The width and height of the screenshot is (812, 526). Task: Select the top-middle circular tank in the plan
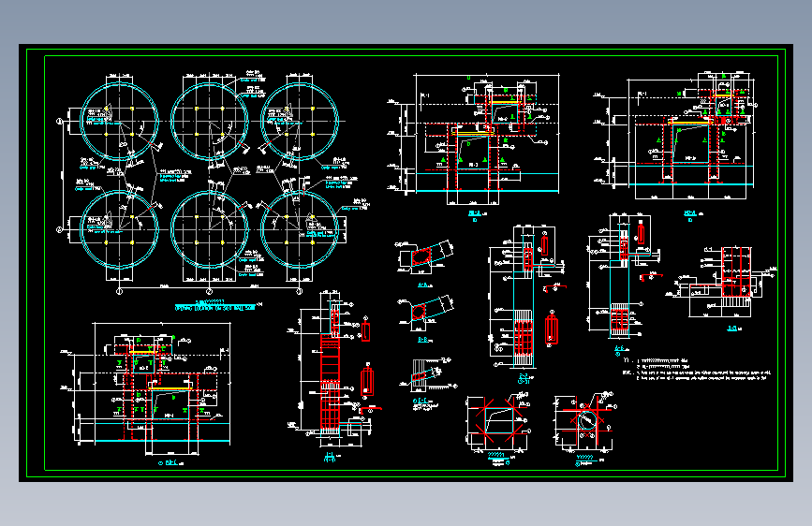point(209,121)
